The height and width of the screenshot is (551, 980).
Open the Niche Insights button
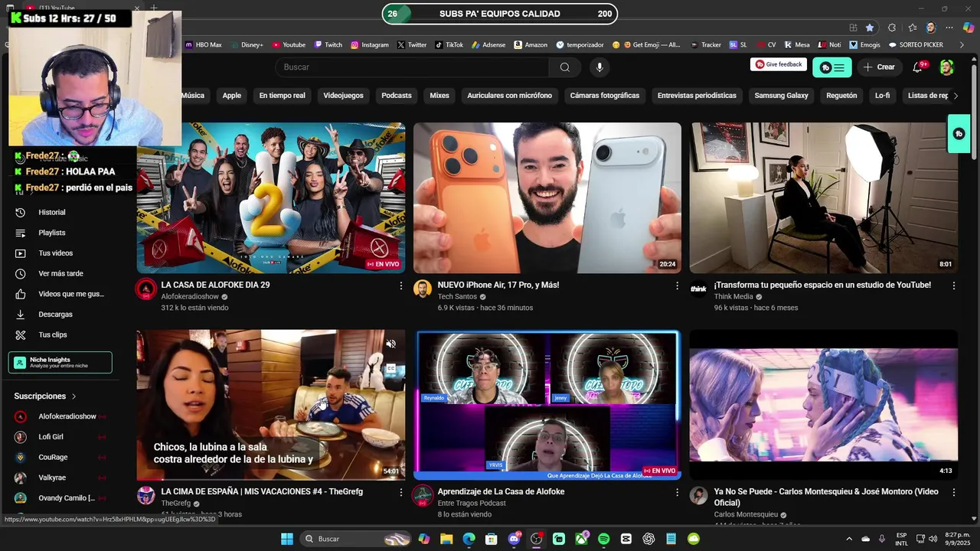point(60,363)
